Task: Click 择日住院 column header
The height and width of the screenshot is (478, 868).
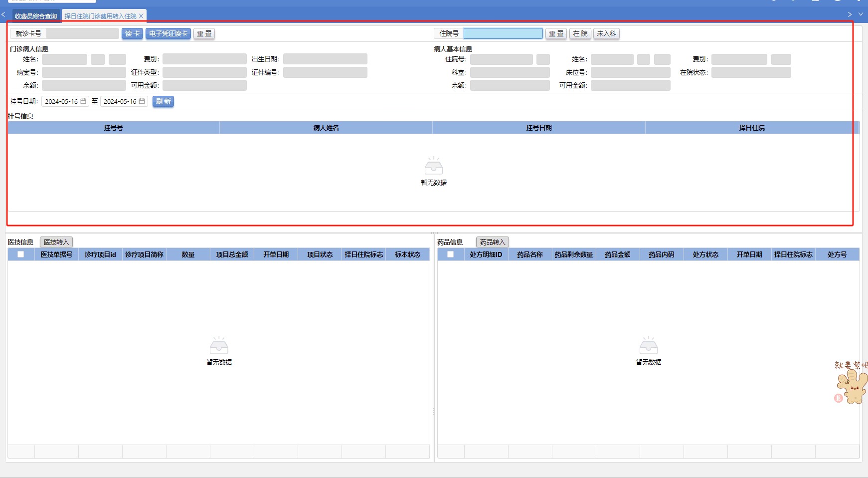Action: [752, 128]
